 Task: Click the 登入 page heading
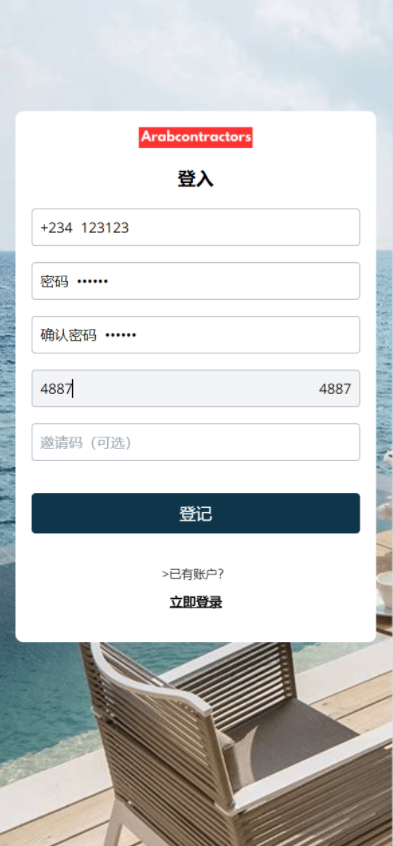pyautogui.click(x=195, y=179)
